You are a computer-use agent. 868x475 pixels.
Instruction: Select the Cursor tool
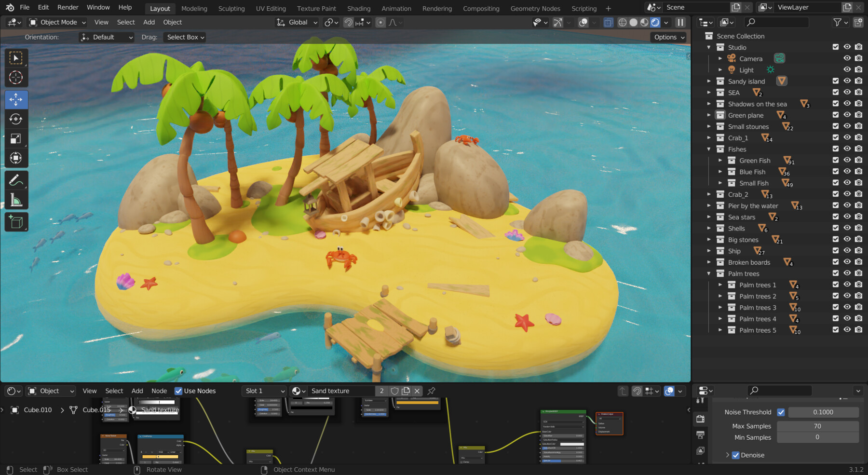point(16,78)
